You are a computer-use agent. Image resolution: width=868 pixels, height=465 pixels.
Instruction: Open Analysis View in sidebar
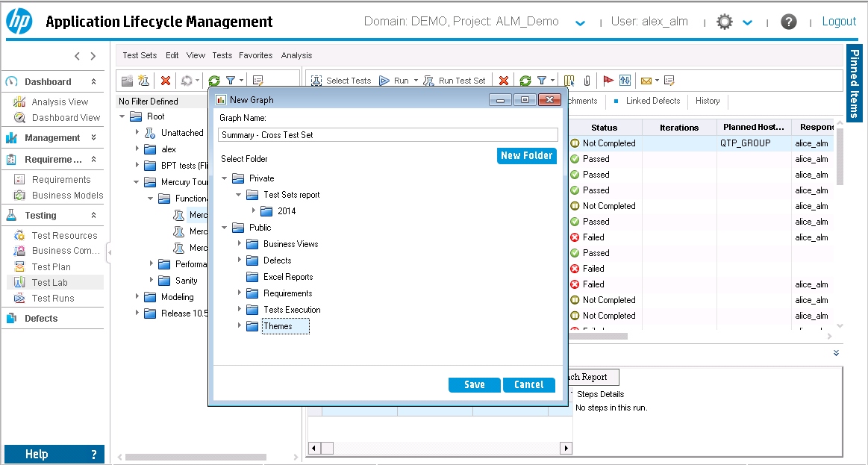(x=60, y=102)
